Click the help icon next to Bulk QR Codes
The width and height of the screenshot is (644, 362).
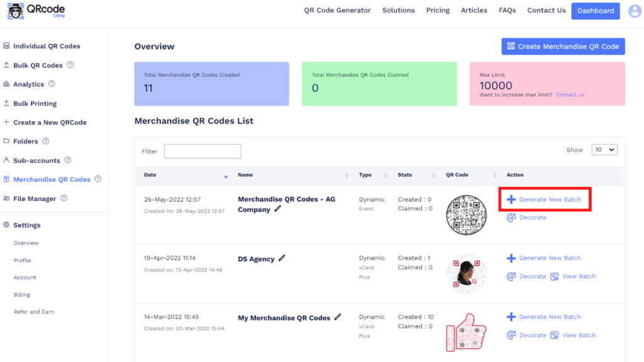pyautogui.click(x=70, y=65)
